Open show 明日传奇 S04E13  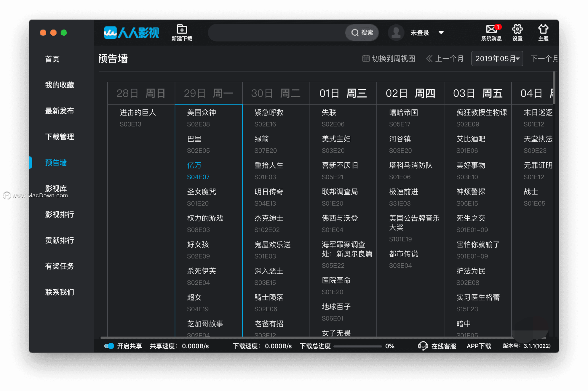coord(269,197)
